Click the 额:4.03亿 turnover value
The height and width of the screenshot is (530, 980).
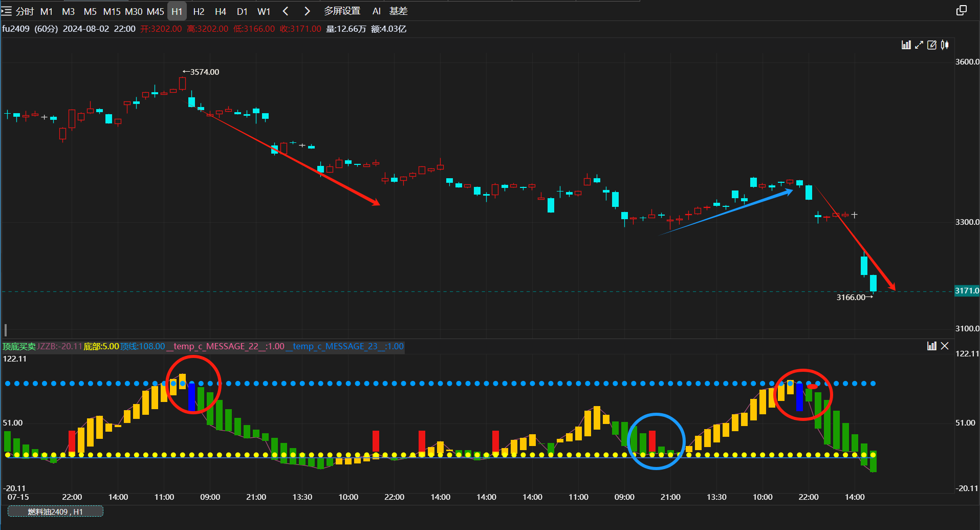coord(389,29)
